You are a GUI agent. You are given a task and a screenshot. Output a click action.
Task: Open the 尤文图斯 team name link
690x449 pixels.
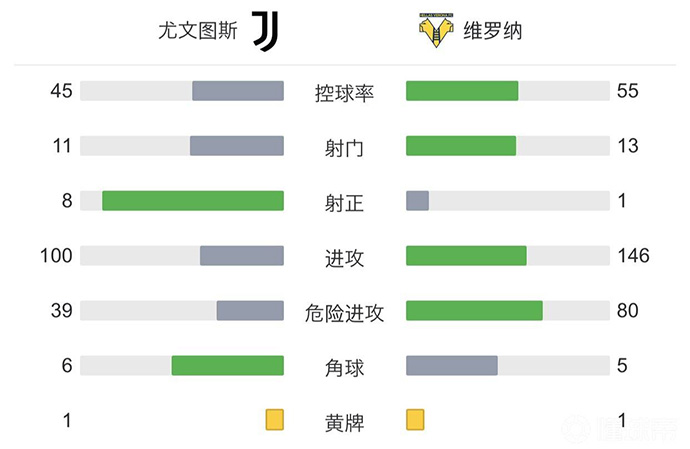(197, 31)
